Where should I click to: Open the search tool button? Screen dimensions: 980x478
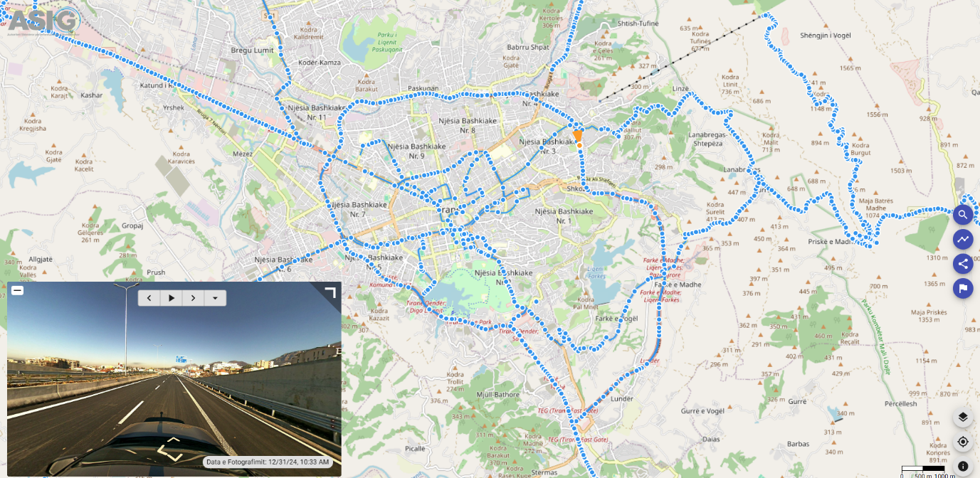[963, 214]
